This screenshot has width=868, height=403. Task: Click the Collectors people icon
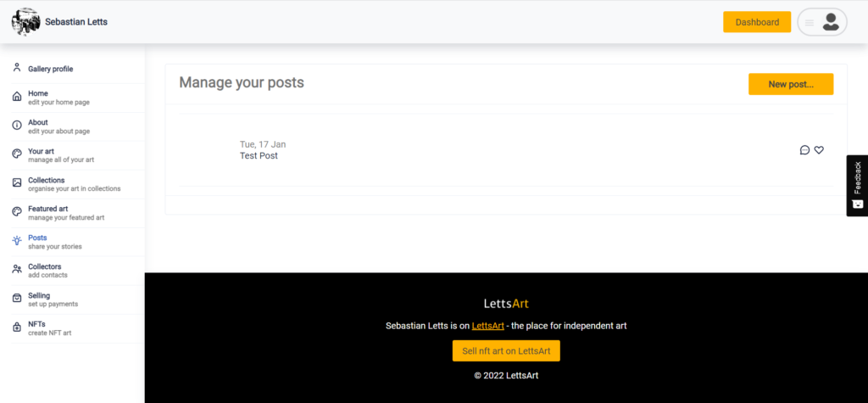point(17,270)
